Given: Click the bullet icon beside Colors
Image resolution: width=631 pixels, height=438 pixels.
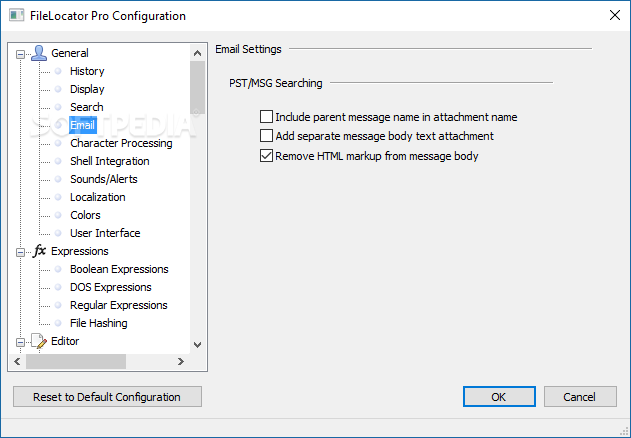Looking at the screenshot, I should (x=58, y=215).
